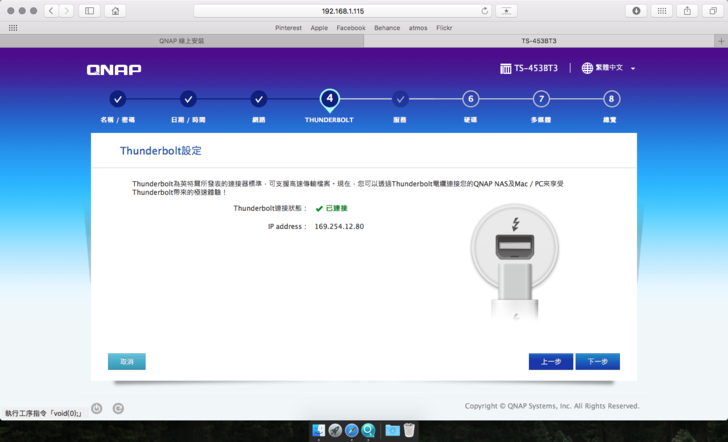Screen dimensions: 728x442
Task: Open Trash in the Dock
Action: (x=409, y=430)
